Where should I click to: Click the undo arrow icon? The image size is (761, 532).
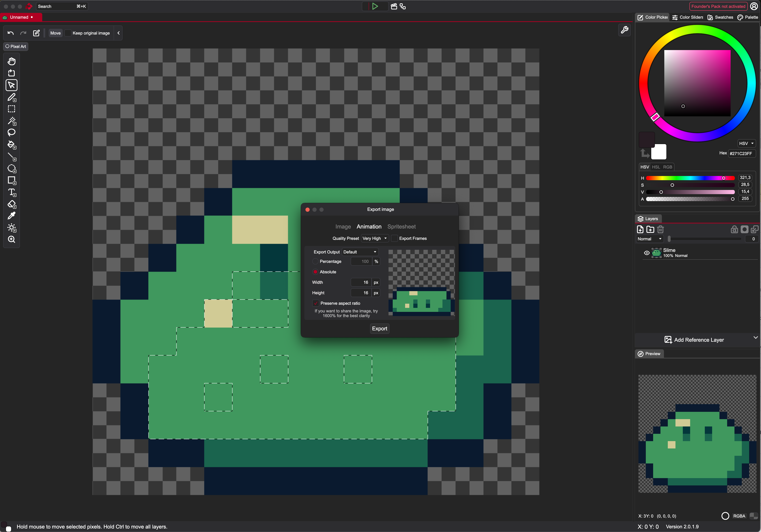tap(11, 33)
